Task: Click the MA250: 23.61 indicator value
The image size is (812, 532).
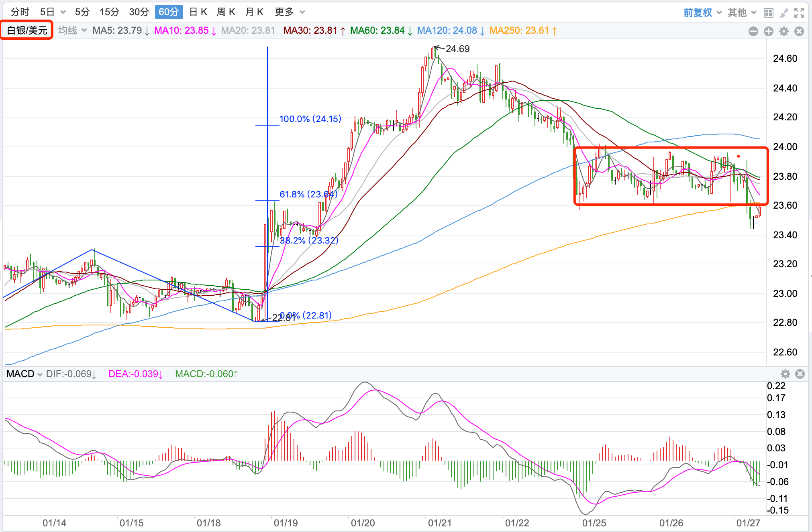Action: pos(523,30)
